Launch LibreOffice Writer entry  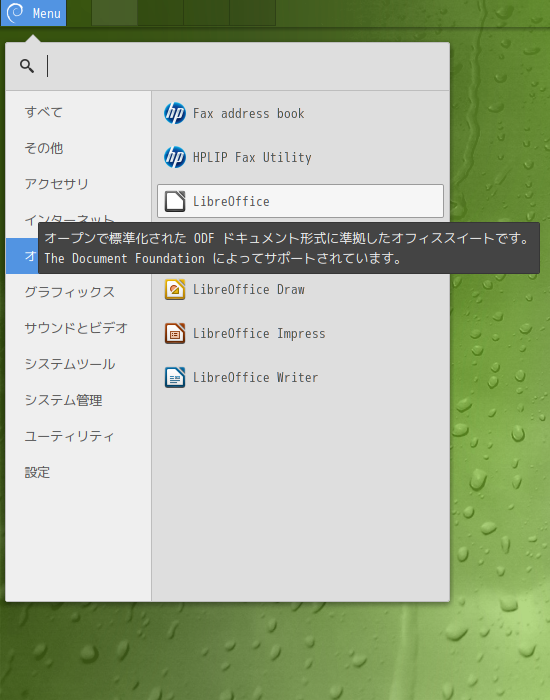point(300,377)
